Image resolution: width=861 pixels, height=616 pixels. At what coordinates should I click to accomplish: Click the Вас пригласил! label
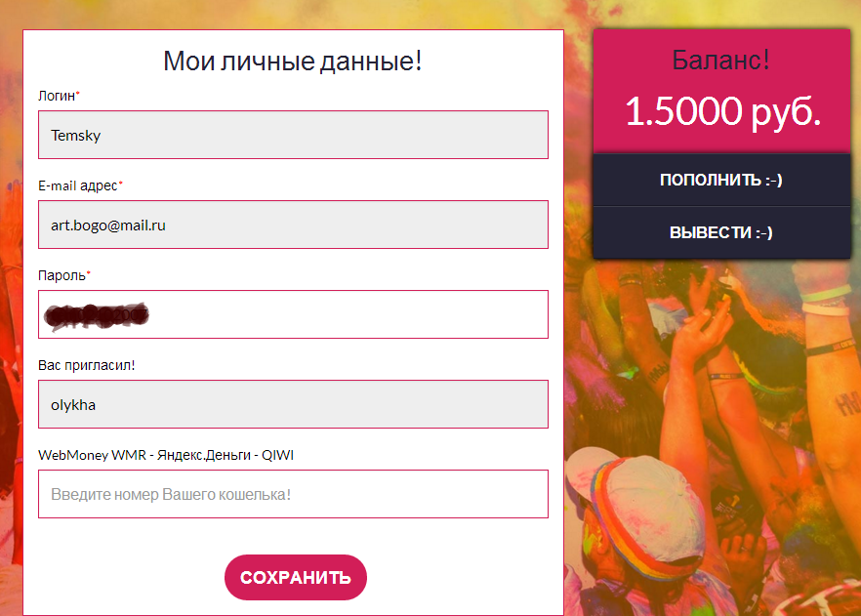[x=87, y=365]
